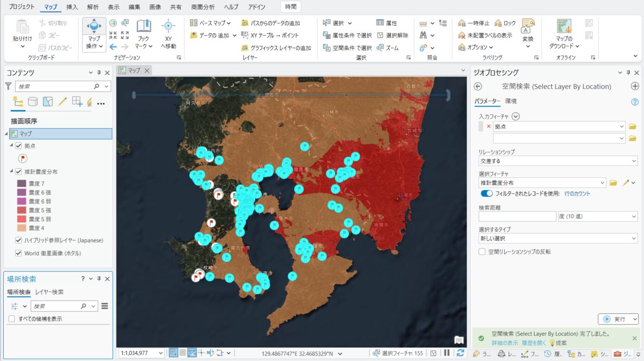This screenshot has height=361, width=644.
Task: Click the previous extent blue arrow
Action: pyautogui.click(x=113, y=47)
